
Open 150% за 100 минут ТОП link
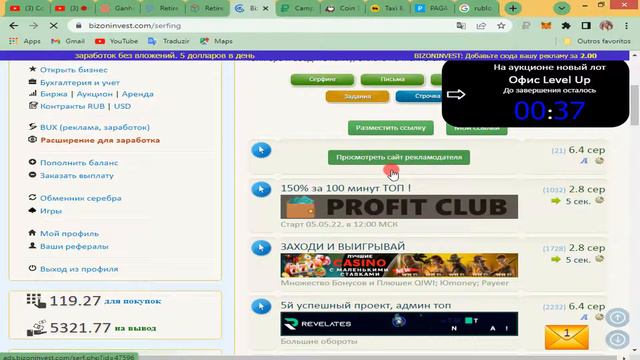[x=346, y=188]
